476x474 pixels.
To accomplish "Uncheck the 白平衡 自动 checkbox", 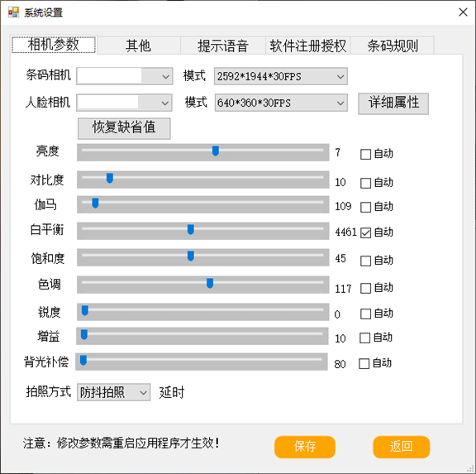I will click(x=365, y=232).
